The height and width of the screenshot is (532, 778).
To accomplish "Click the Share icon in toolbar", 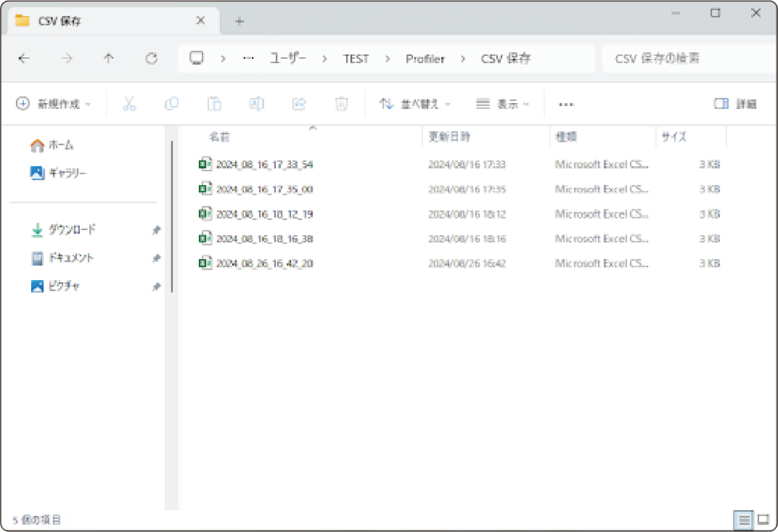I will point(299,104).
